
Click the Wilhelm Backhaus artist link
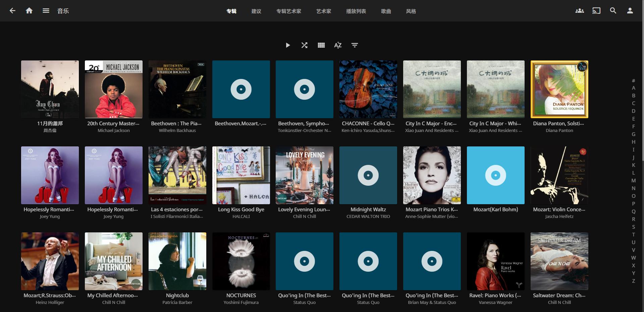pos(177,131)
